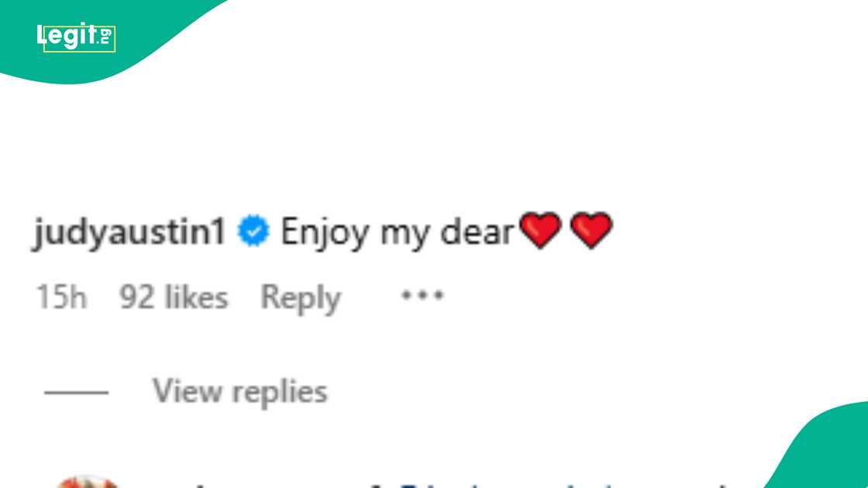The image size is (868, 488).
Task: Click the line beside View replies
Action: (x=76, y=393)
